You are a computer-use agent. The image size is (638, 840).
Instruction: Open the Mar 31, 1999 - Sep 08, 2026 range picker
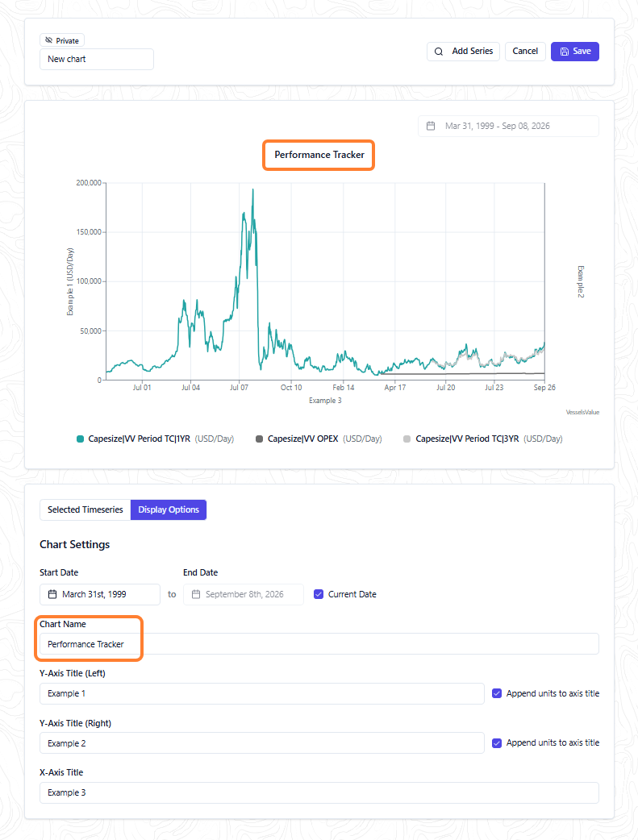point(508,126)
